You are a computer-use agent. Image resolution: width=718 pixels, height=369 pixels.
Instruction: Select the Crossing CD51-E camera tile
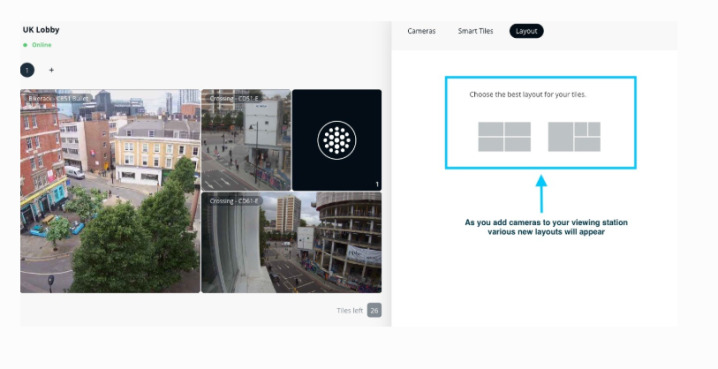pyautogui.click(x=246, y=140)
